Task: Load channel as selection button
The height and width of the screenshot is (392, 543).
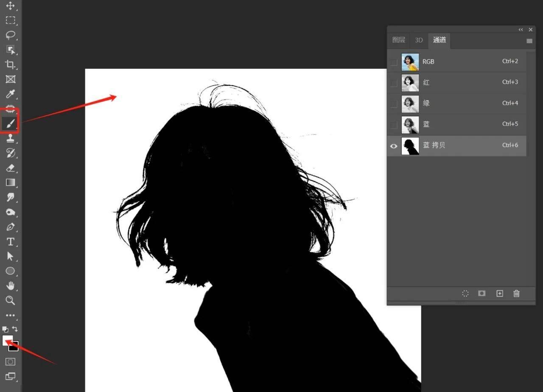Action: pos(465,294)
